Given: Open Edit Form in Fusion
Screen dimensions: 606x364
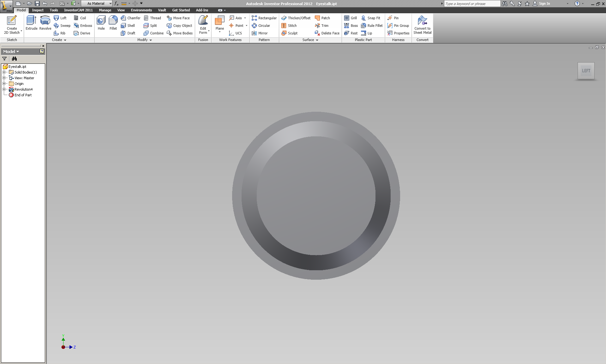Looking at the screenshot, I should pyautogui.click(x=203, y=25).
